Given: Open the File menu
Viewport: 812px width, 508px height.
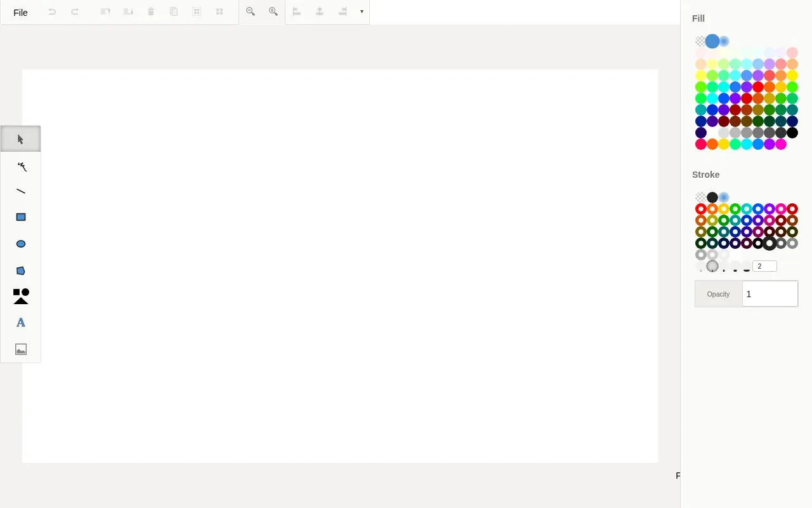Looking at the screenshot, I should tap(20, 12).
